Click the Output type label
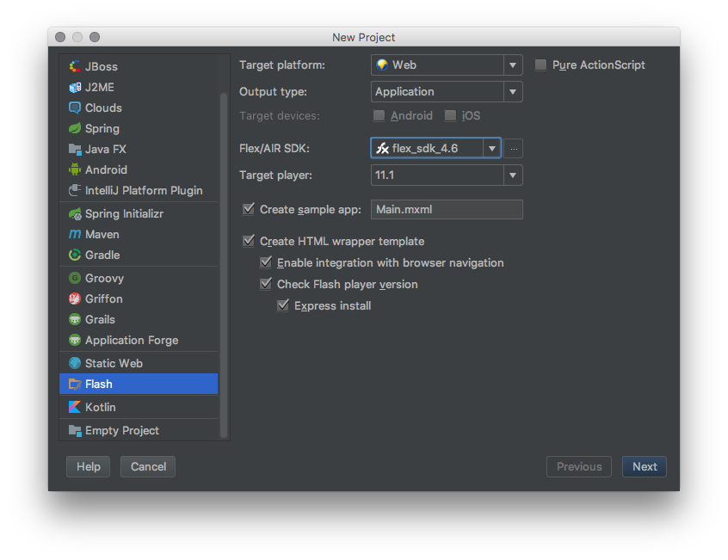The width and height of the screenshot is (728, 560). point(273,92)
